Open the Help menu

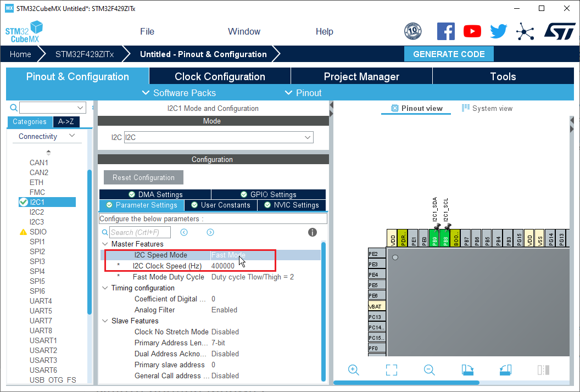[325, 31]
